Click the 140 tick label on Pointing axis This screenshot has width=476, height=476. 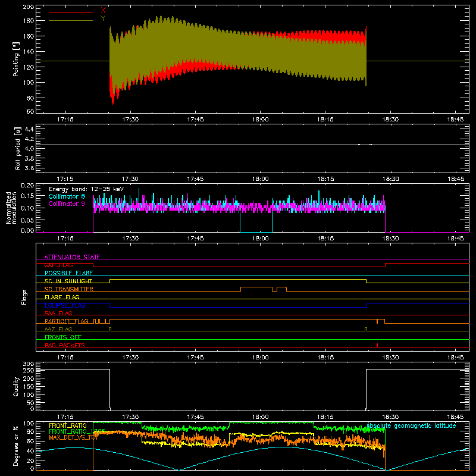point(29,52)
